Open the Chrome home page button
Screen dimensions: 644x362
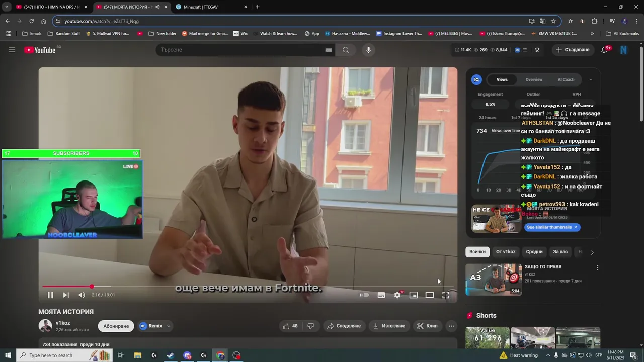[43, 21]
